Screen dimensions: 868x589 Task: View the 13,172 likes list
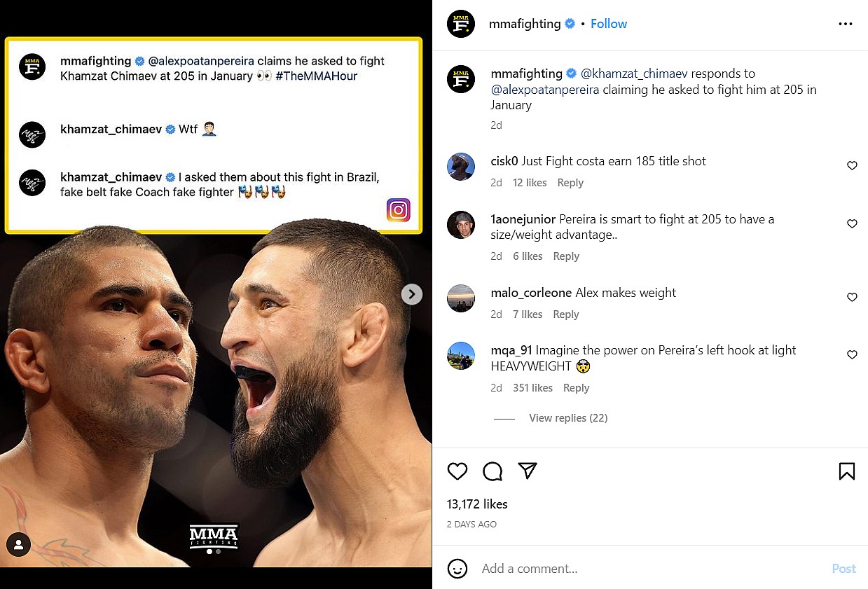point(477,504)
